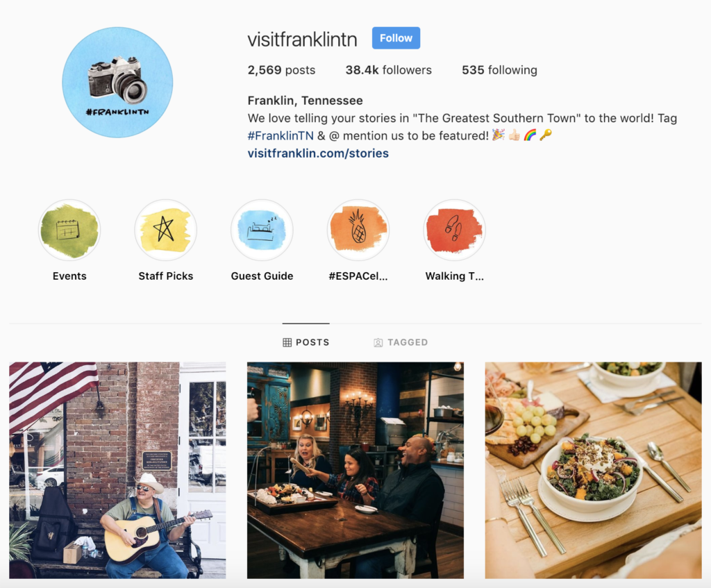Click the grid icon beside POSTS
The height and width of the screenshot is (588, 711).
click(x=287, y=342)
